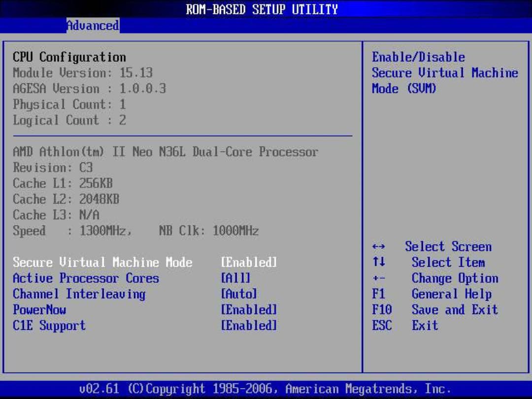Click the up-down arrow Select Item icon
532x399 pixels.
[x=379, y=263]
